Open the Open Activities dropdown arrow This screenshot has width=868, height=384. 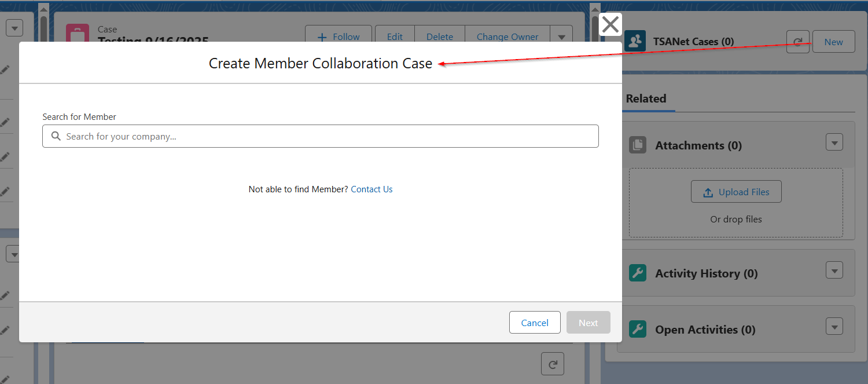click(834, 326)
